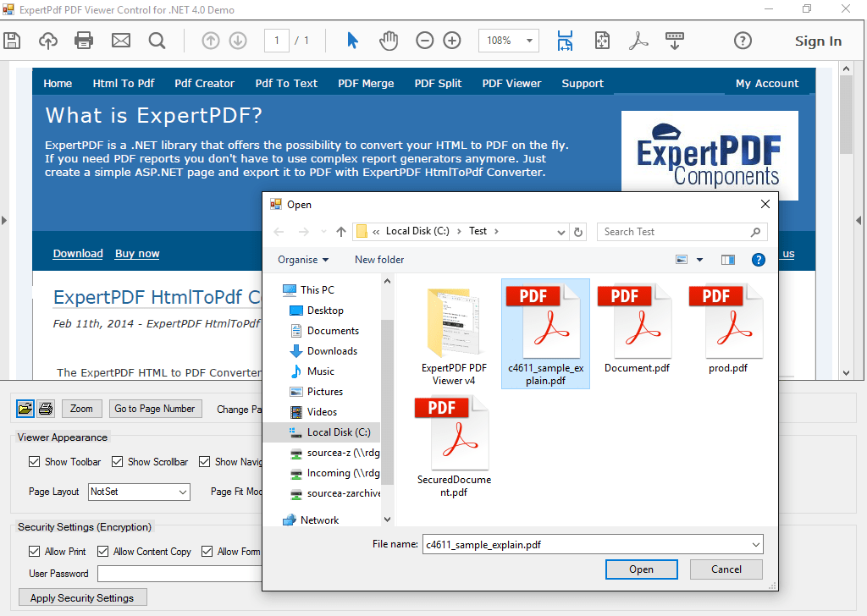Image resolution: width=867 pixels, height=616 pixels.
Task: Follow the Download link
Action: click(77, 253)
